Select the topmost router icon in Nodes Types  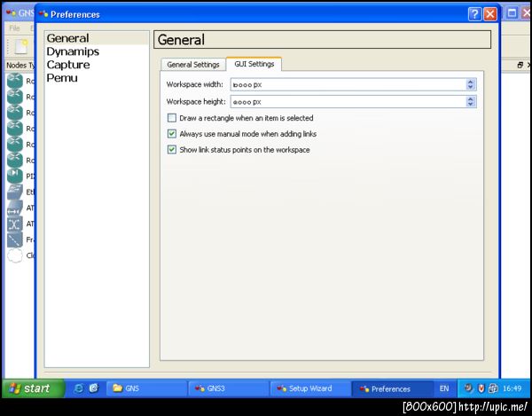(x=15, y=81)
